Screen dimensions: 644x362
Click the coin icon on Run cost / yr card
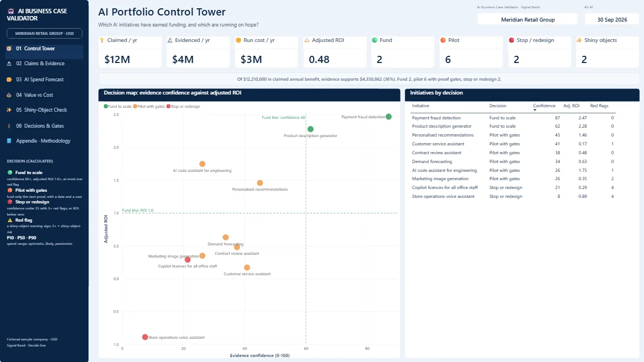pos(238,40)
